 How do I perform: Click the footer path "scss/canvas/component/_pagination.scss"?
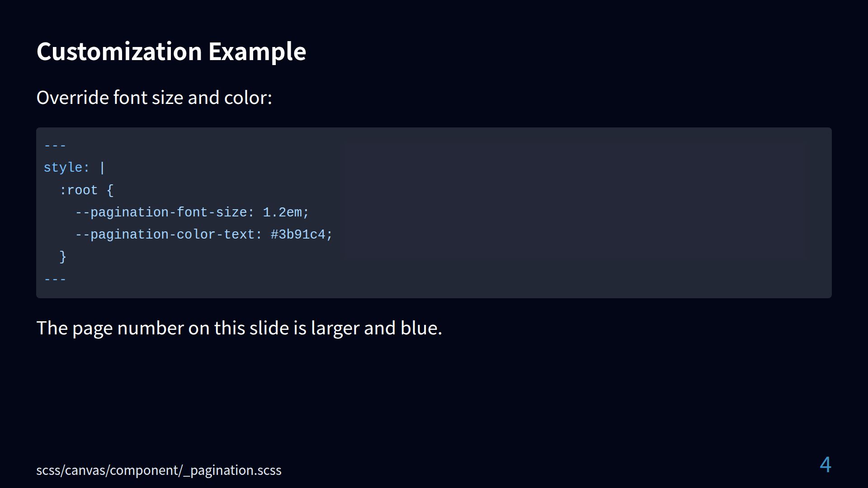(159, 470)
